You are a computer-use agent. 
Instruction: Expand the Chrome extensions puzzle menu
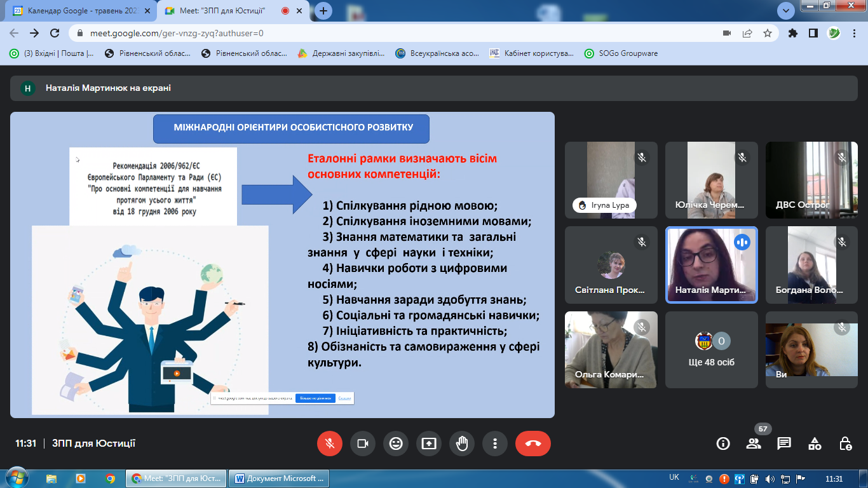pyautogui.click(x=792, y=33)
